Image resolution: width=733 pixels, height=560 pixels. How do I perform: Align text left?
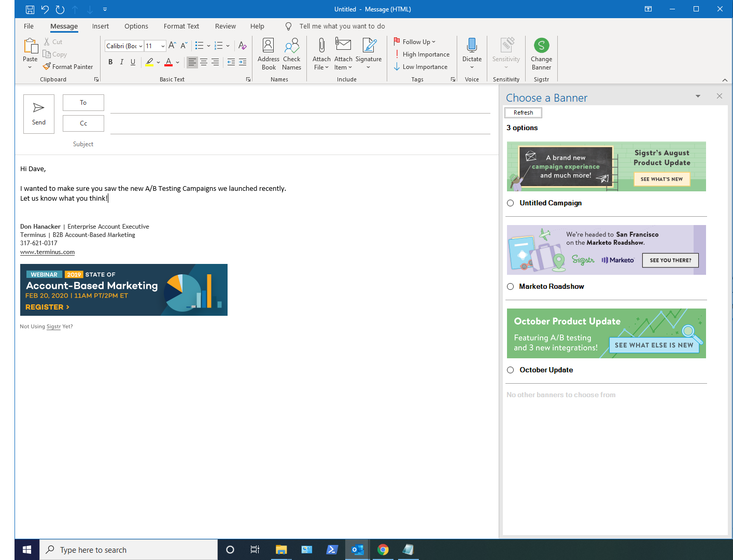[x=192, y=62]
